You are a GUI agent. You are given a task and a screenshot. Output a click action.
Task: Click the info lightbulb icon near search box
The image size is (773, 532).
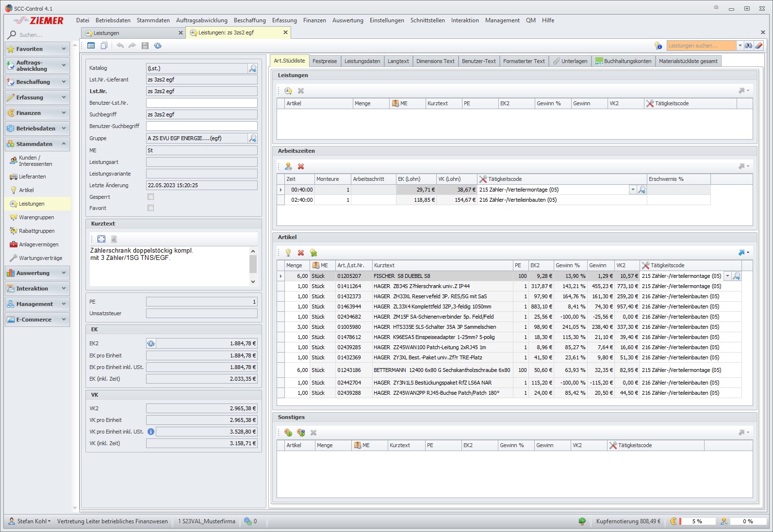pos(658,46)
